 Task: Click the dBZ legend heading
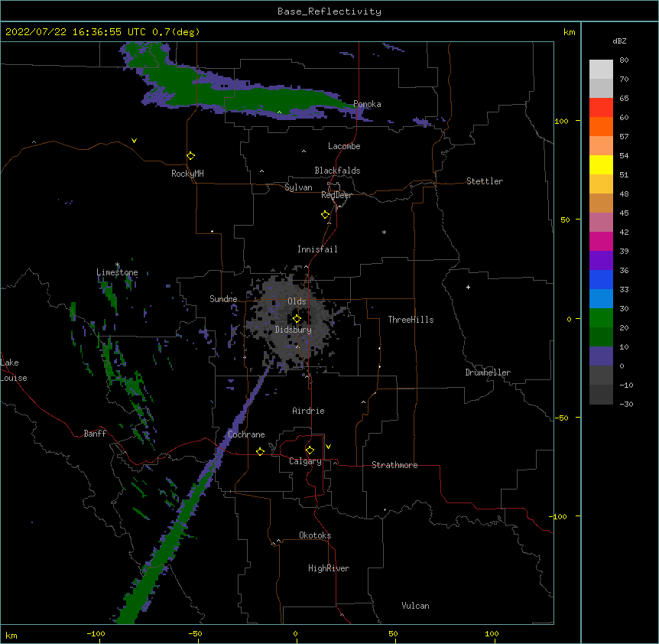click(x=619, y=41)
